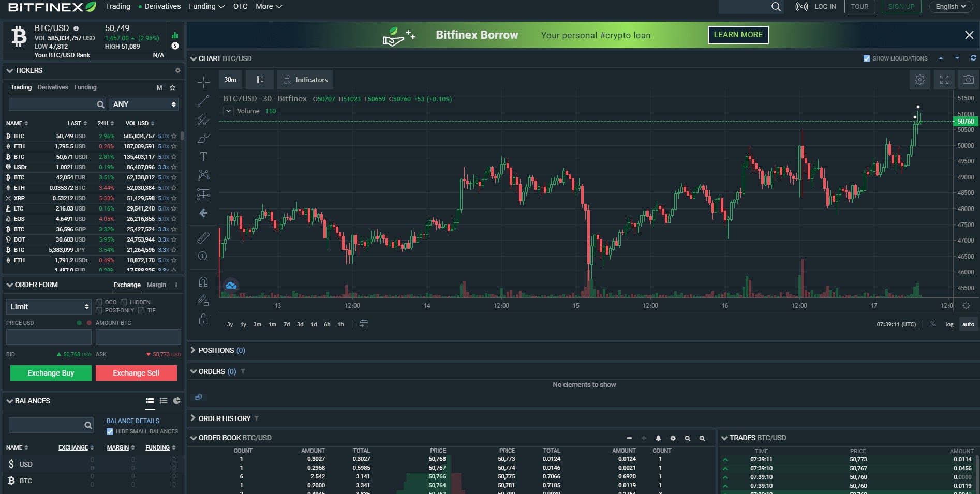Select the trend line drawing tool

(x=203, y=101)
